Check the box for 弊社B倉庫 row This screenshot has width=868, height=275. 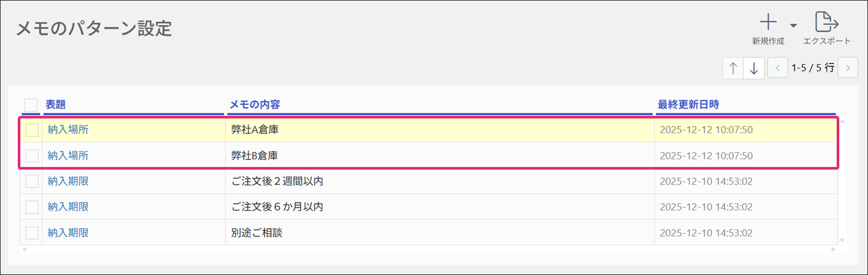coord(32,156)
